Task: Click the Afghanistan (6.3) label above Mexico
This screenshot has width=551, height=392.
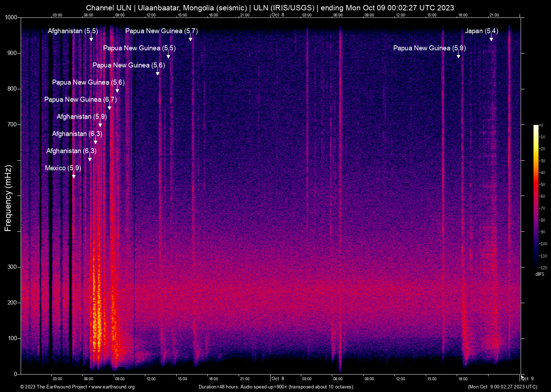Action: (71, 151)
